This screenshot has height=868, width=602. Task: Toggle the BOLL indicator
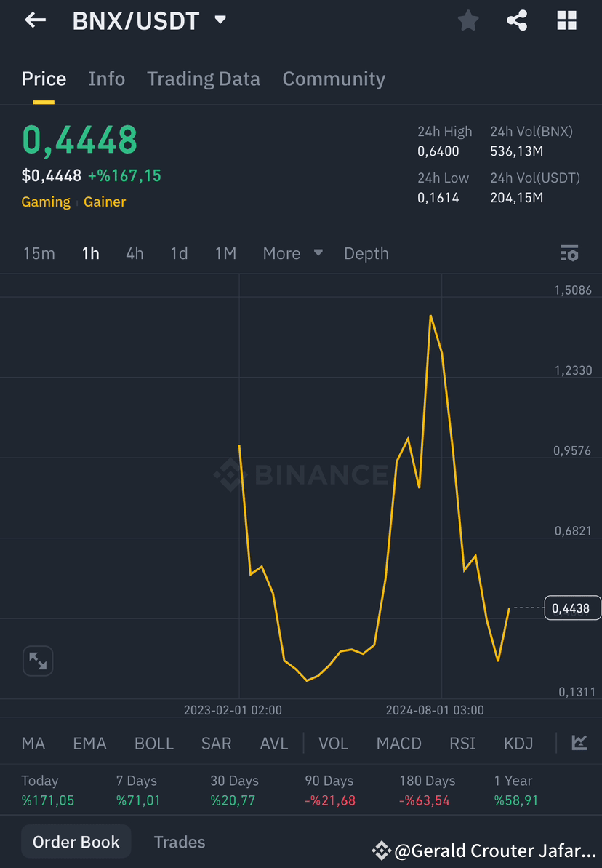tap(154, 744)
